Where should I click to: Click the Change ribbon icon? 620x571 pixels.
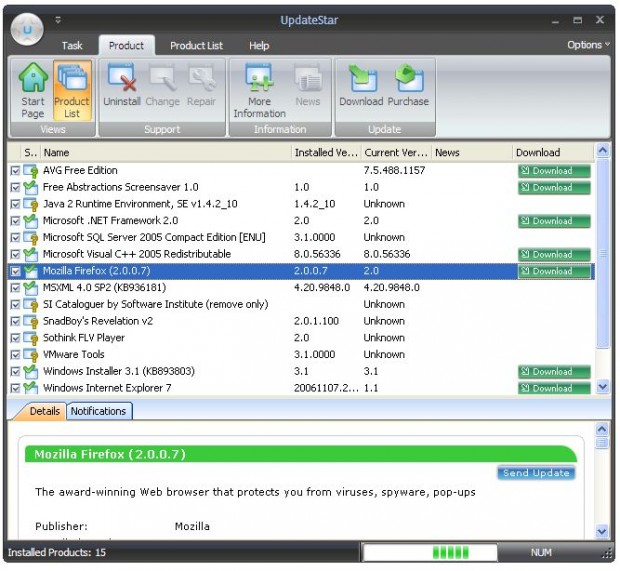[163, 85]
